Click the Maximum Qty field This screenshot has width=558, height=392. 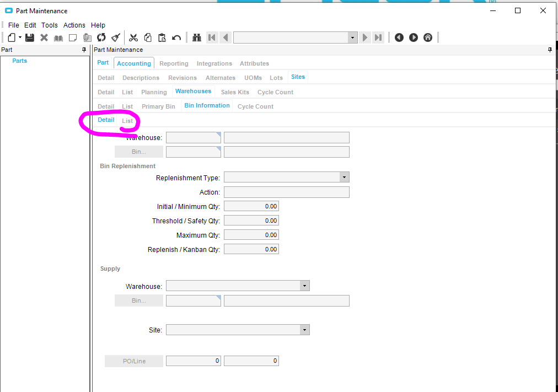coord(251,235)
